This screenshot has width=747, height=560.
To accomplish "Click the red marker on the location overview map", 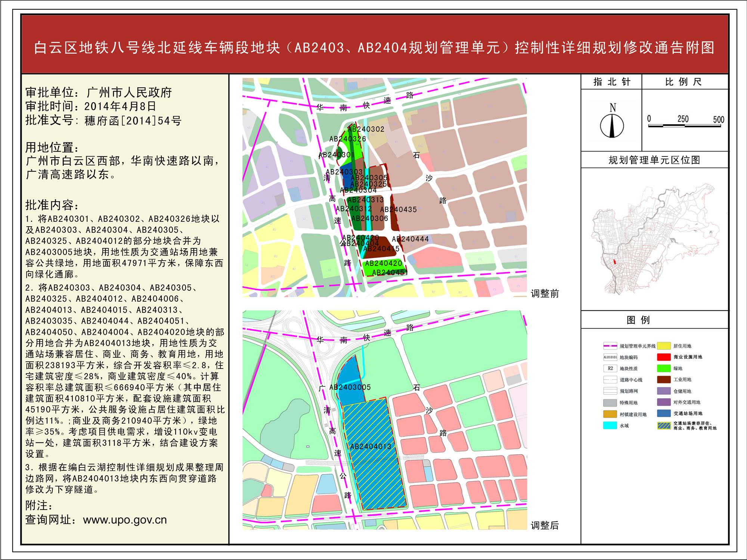I will (614, 262).
